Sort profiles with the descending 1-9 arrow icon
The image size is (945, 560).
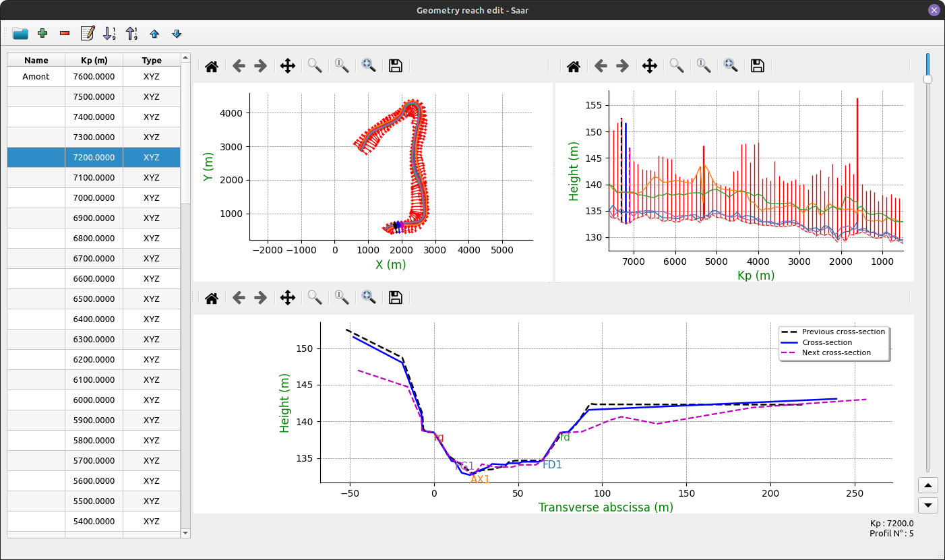(109, 33)
